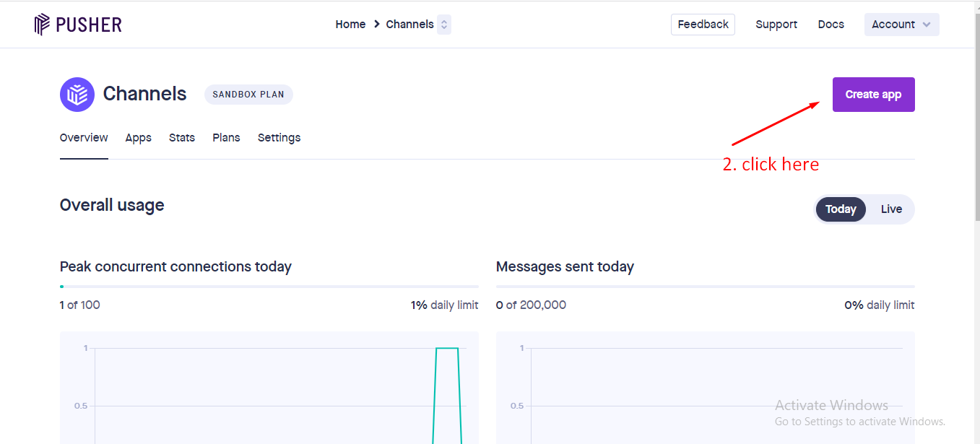The height and width of the screenshot is (444, 980).
Task: Open the Channels product switcher arrows
Action: click(x=444, y=25)
